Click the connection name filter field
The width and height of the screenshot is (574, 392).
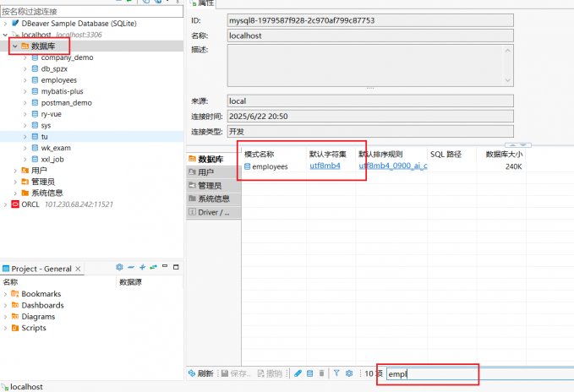point(91,12)
